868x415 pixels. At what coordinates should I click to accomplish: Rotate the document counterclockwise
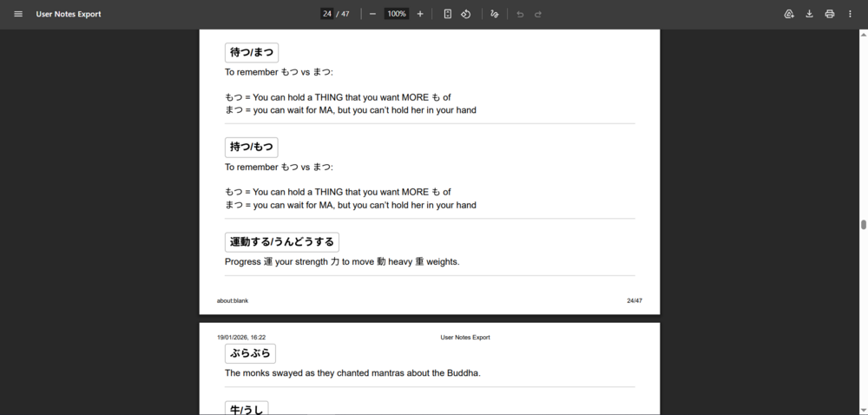pyautogui.click(x=466, y=14)
